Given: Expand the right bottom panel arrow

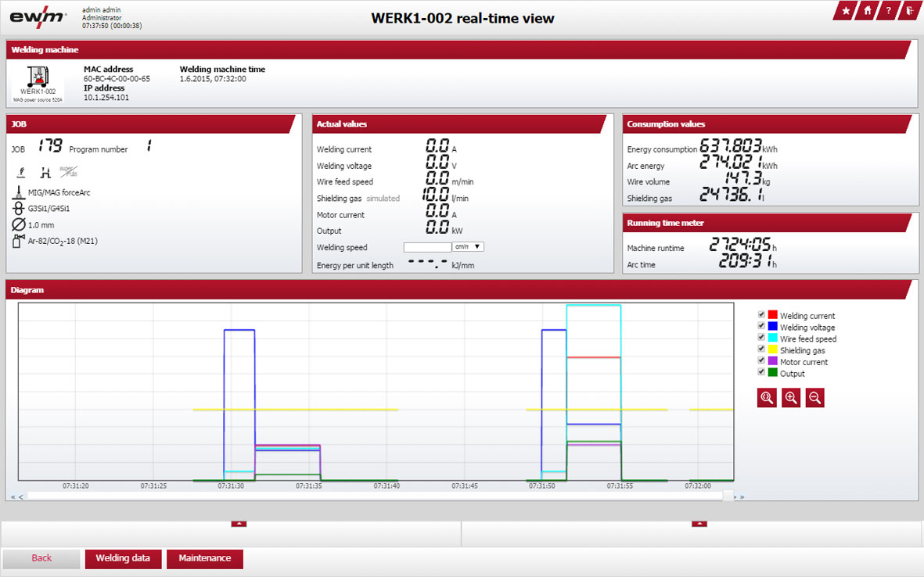Looking at the screenshot, I should tap(699, 523).
